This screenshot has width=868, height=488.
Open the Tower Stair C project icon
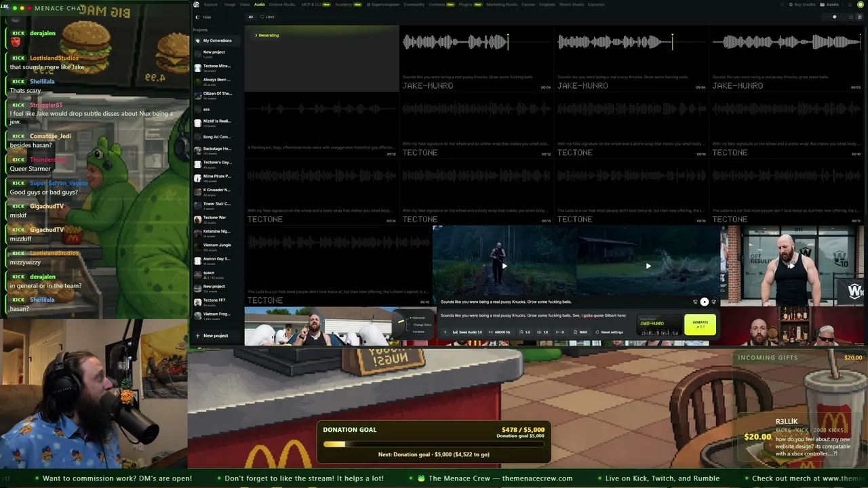[198, 205]
